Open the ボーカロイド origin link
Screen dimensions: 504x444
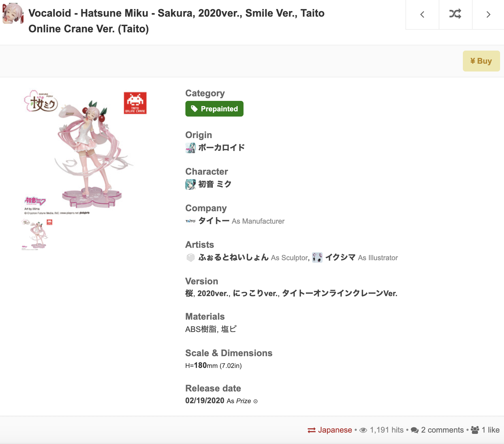point(221,148)
